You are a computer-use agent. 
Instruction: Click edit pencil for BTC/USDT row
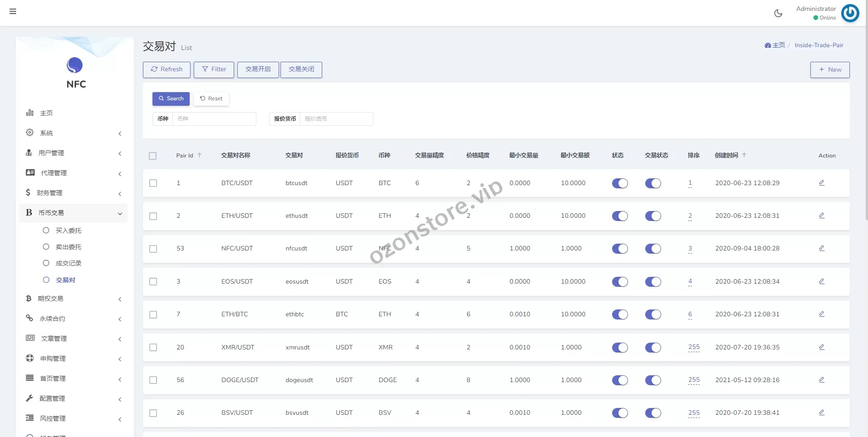[x=821, y=183]
